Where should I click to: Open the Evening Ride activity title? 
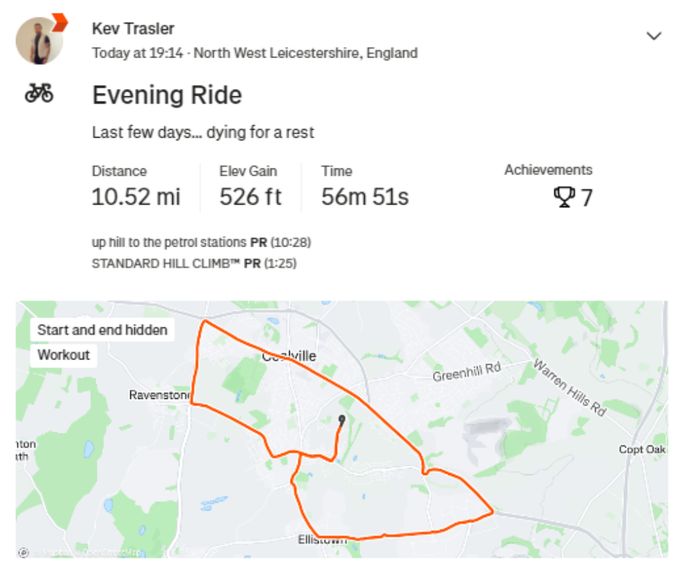(x=167, y=96)
